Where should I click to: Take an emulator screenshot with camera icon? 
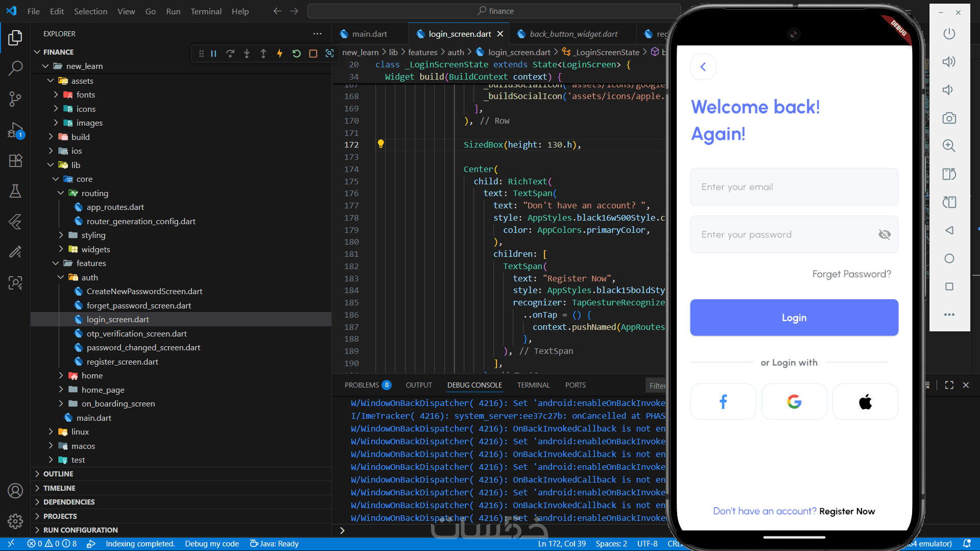click(x=949, y=118)
